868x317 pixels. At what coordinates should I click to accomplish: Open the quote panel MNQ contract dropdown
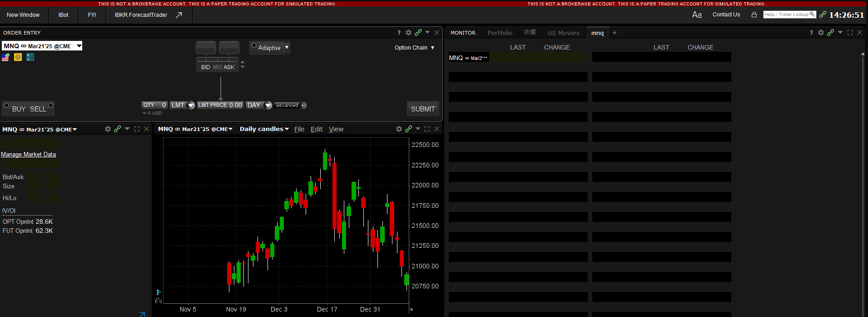click(40, 130)
